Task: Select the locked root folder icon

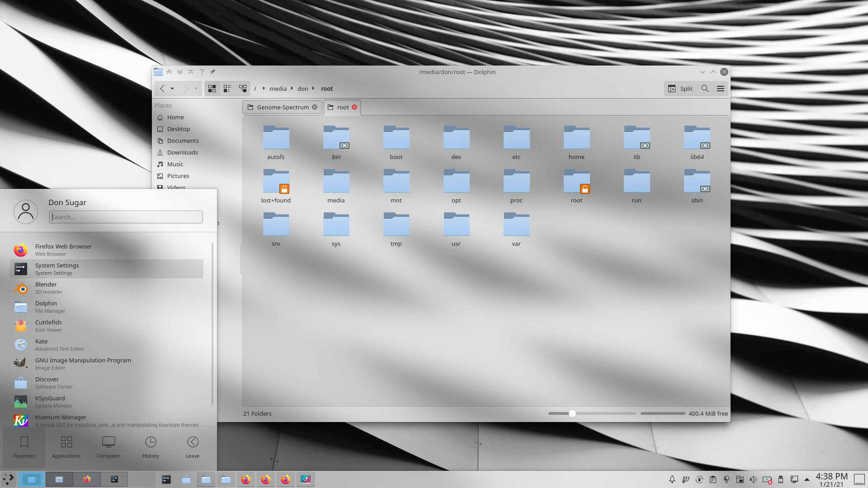Action: tap(576, 181)
